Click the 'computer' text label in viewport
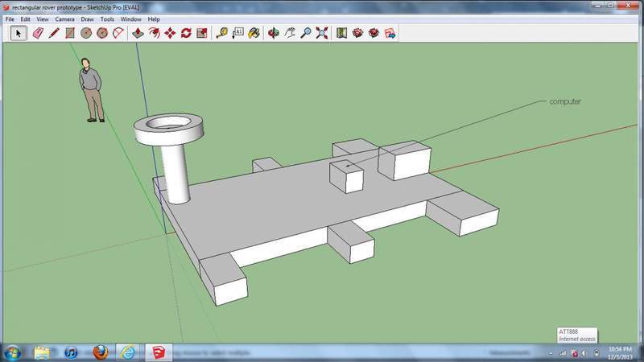The height and width of the screenshot is (362, 644). point(565,101)
